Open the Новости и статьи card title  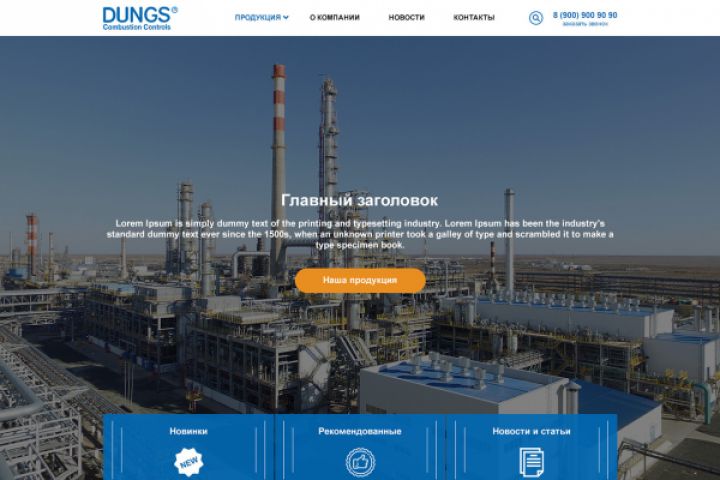click(x=531, y=431)
